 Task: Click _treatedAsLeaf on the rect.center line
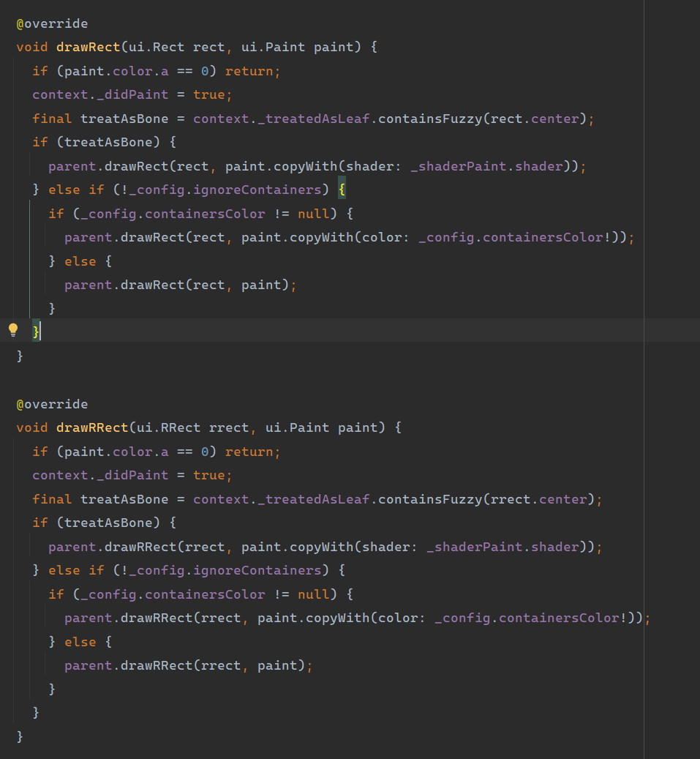pyautogui.click(x=314, y=119)
